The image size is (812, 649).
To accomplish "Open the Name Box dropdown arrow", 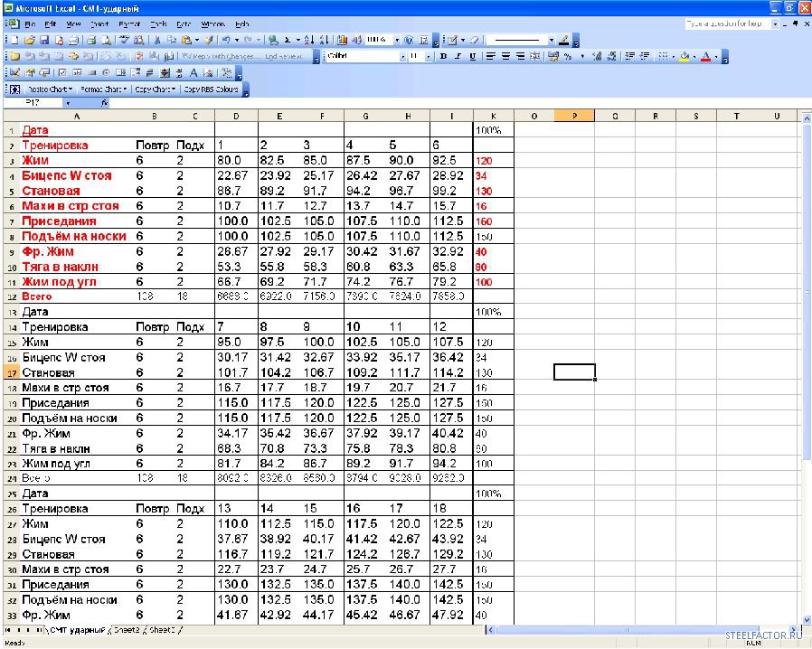I will point(67,103).
